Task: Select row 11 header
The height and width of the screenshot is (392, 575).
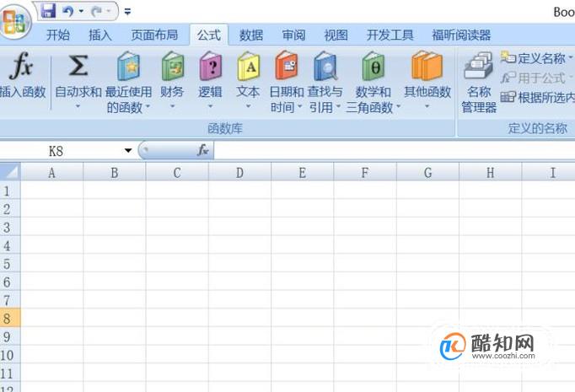Action: [x=10, y=373]
